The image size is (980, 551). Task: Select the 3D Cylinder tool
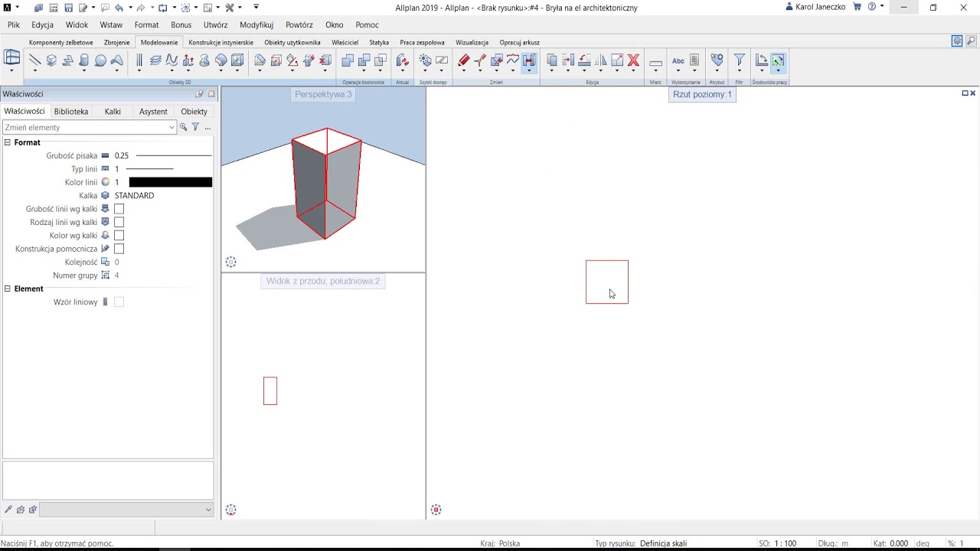[x=84, y=60]
